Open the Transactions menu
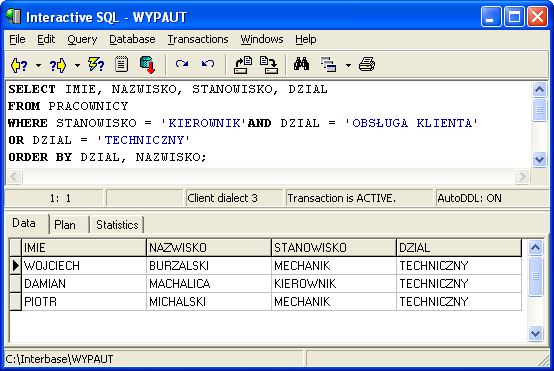 (x=198, y=39)
